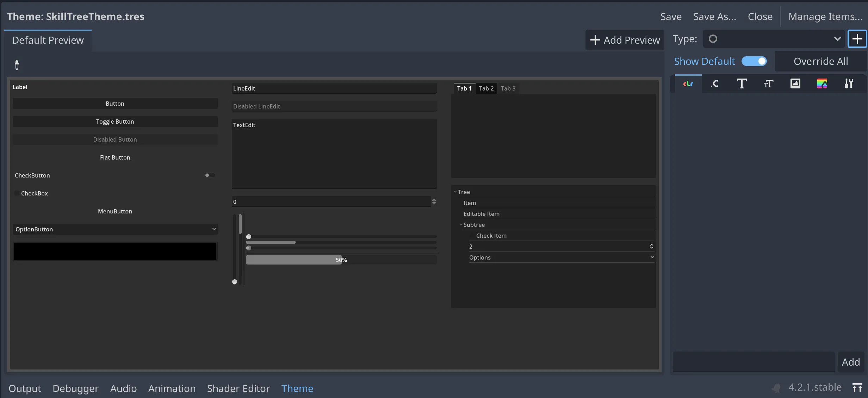Open the MenuButton in preview
The image size is (868, 398).
click(x=115, y=211)
